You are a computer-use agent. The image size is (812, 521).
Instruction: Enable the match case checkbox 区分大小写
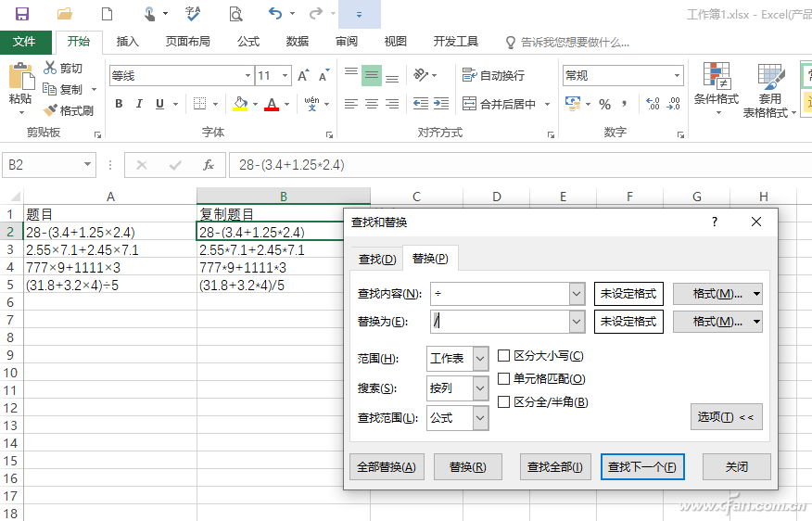coord(503,356)
